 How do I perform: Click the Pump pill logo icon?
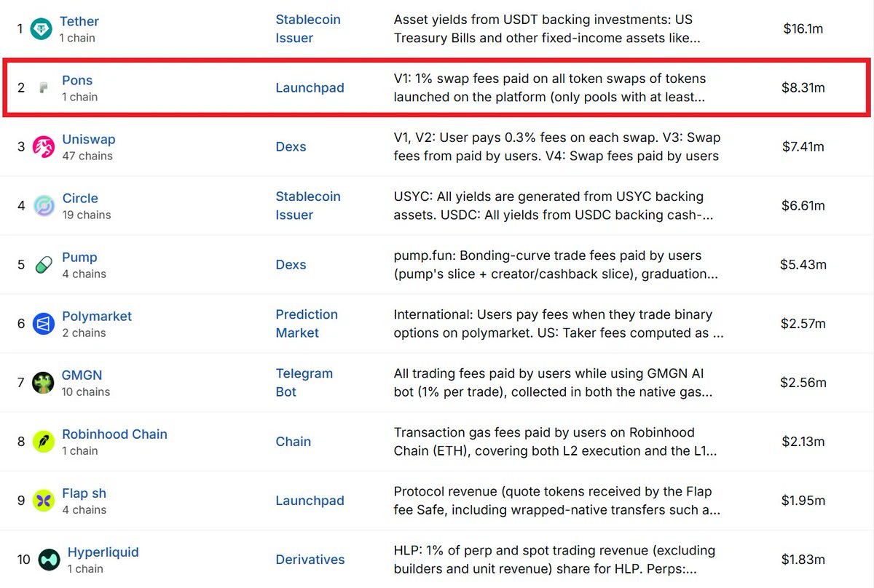(44, 265)
